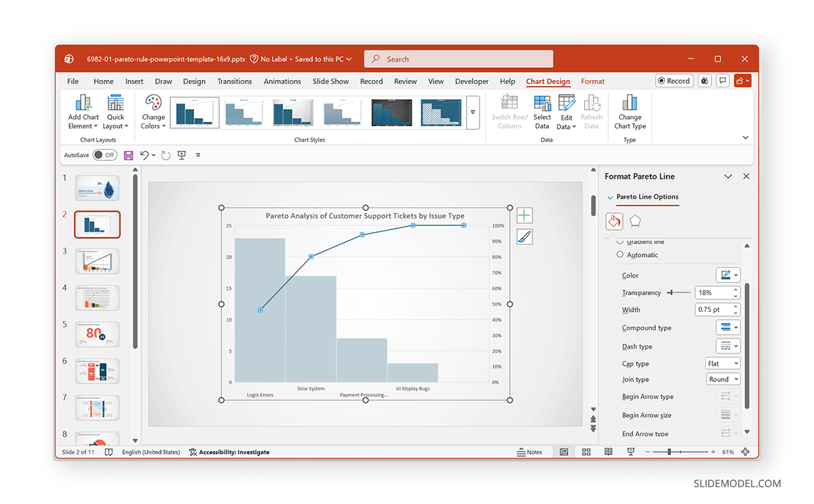Open Change Chart Type
This screenshot has height=504, width=814.
629,112
